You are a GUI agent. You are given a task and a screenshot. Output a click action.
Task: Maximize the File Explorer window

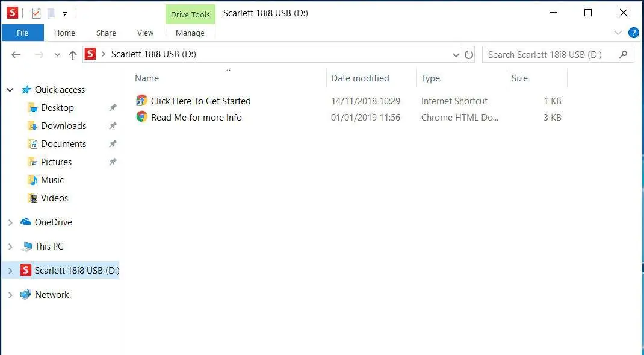[x=588, y=13]
